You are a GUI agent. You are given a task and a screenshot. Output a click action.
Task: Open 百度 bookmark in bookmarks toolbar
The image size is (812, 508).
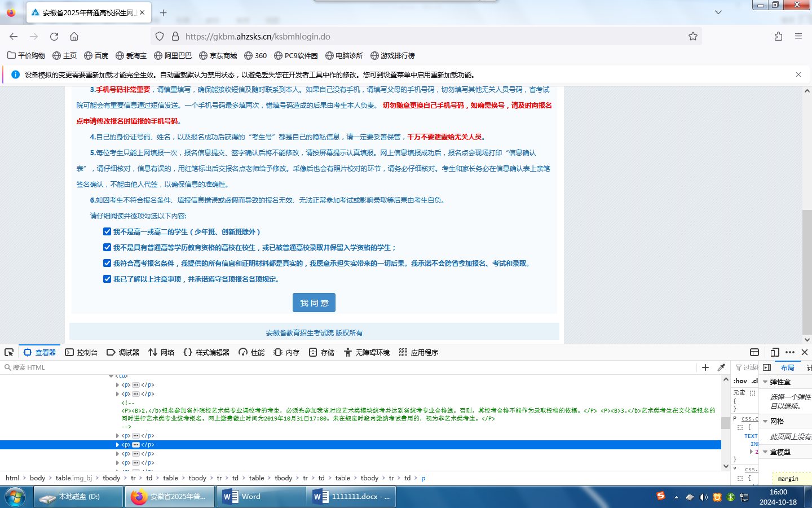coord(96,55)
